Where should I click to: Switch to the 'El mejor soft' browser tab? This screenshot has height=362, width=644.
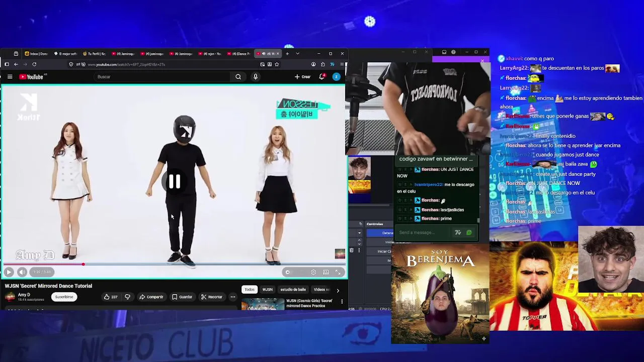[x=65, y=54]
